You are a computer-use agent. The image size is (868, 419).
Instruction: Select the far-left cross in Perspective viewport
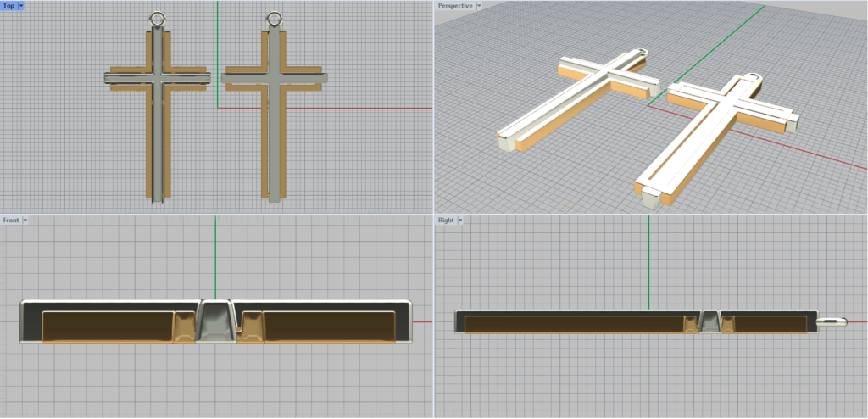coord(585,93)
